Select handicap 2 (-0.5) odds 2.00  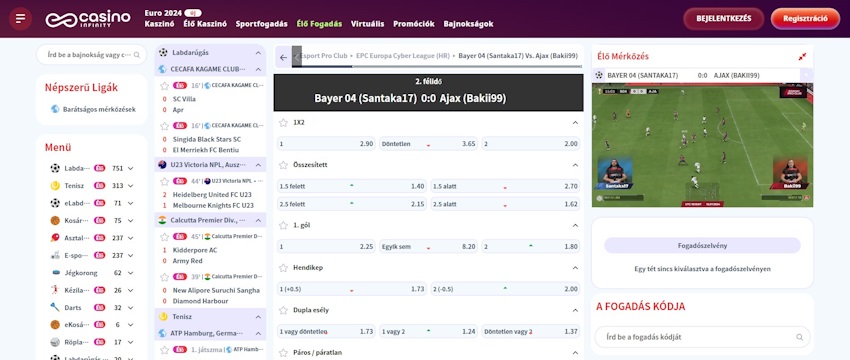coord(505,289)
